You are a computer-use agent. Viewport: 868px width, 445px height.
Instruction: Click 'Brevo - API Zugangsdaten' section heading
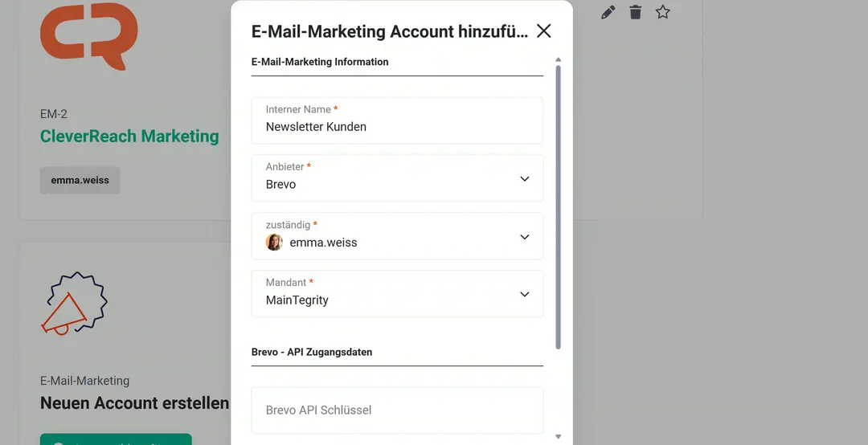pos(312,352)
